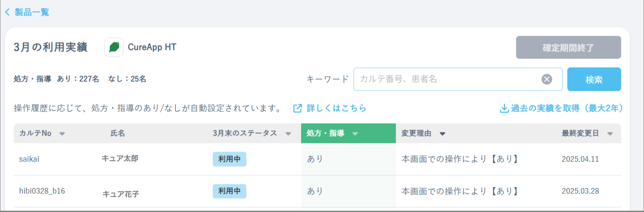Click the 3月の利用実績 heading
This screenshot has width=644, height=212.
pyautogui.click(x=51, y=47)
